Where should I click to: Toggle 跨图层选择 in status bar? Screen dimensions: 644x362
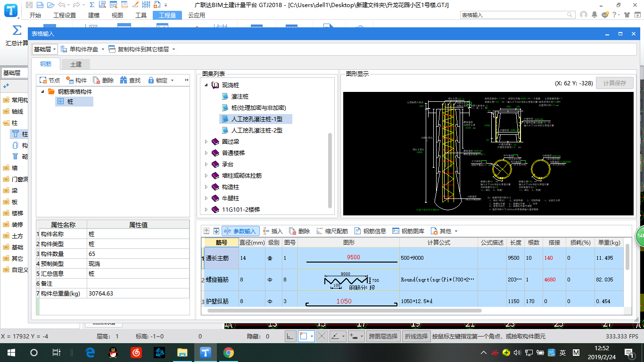(x=383, y=336)
